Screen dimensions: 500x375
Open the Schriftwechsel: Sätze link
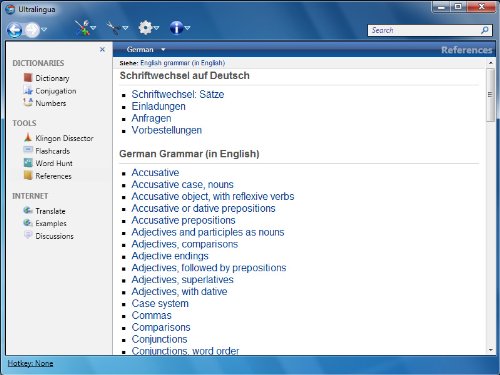point(178,94)
